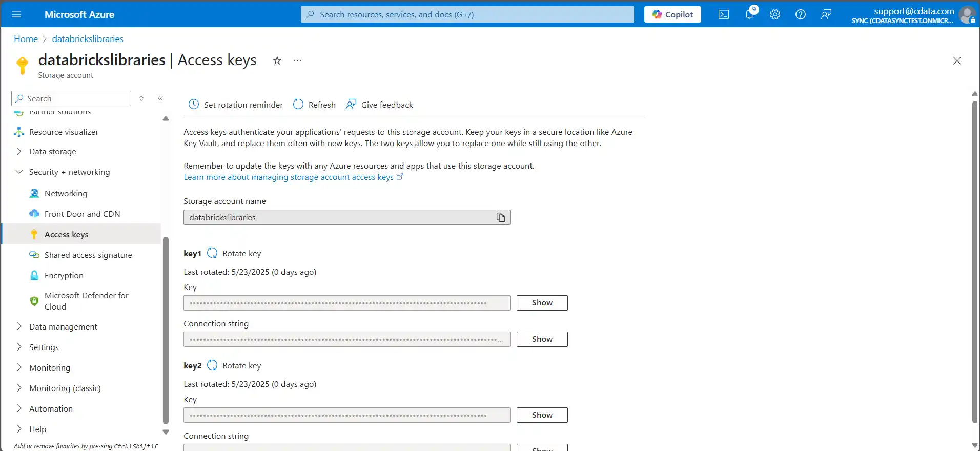
Task: Open the managing storage account access keys link
Action: point(289,177)
